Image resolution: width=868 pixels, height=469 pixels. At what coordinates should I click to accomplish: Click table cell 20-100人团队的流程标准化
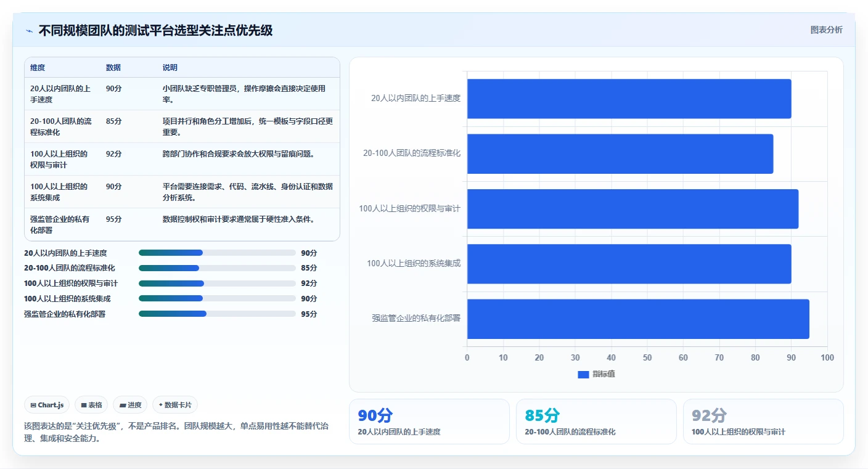click(60, 126)
